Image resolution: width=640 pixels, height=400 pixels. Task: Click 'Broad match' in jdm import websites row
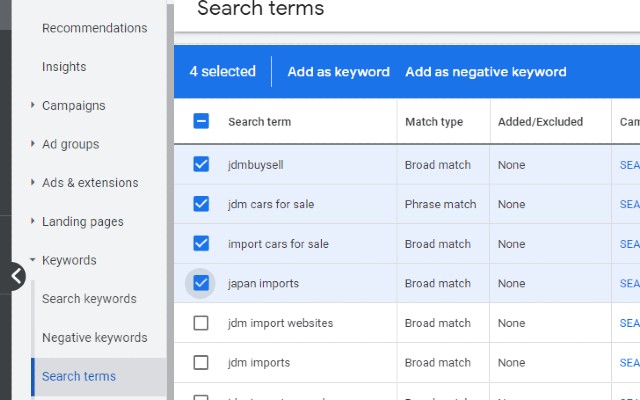pos(438,323)
